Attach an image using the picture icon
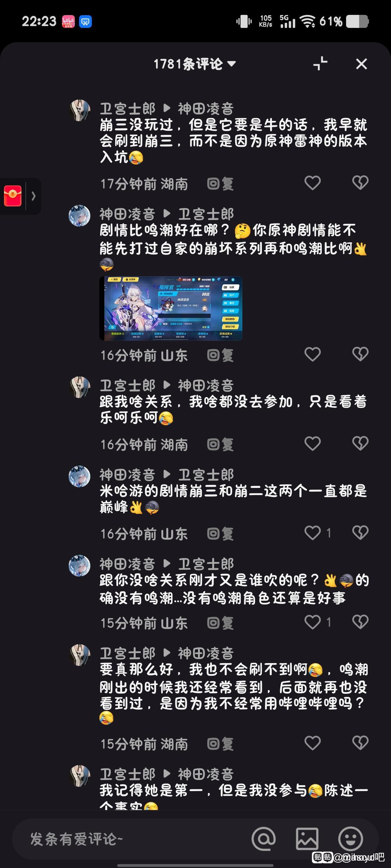Image resolution: width=391 pixels, height=868 pixels. [x=307, y=839]
